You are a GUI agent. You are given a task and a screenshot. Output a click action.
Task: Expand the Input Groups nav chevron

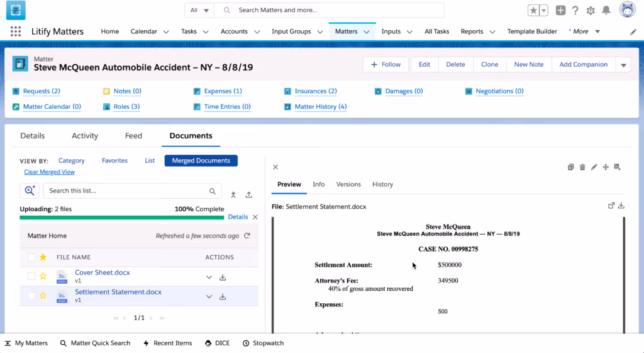pyautogui.click(x=319, y=31)
